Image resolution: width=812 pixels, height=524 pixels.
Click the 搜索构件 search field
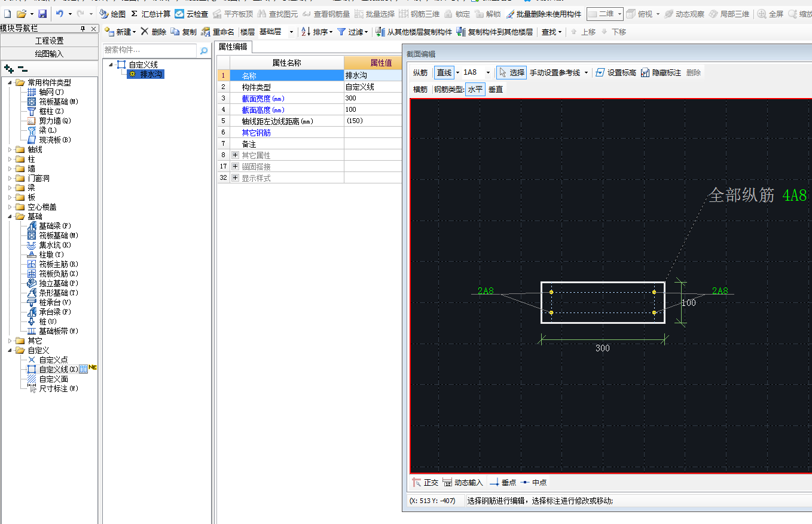(150, 50)
